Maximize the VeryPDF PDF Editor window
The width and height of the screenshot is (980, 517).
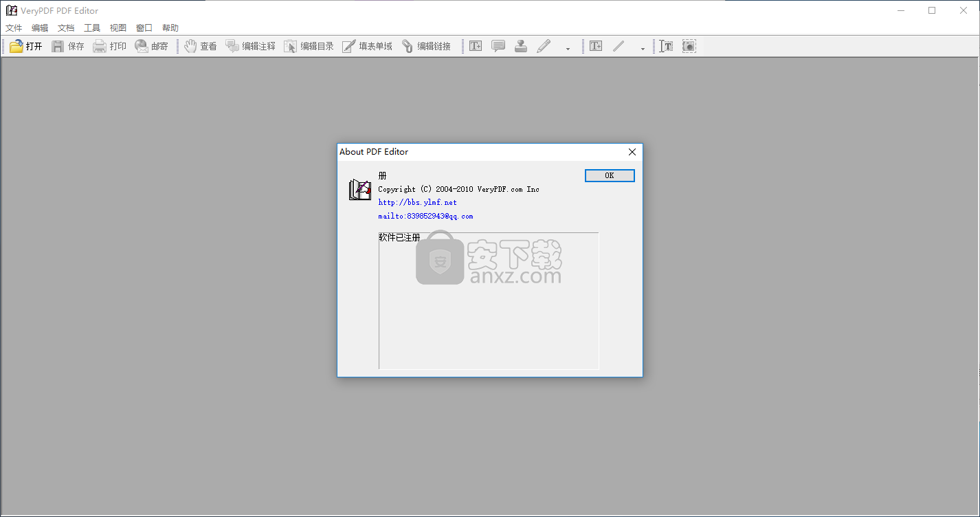(x=932, y=10)
